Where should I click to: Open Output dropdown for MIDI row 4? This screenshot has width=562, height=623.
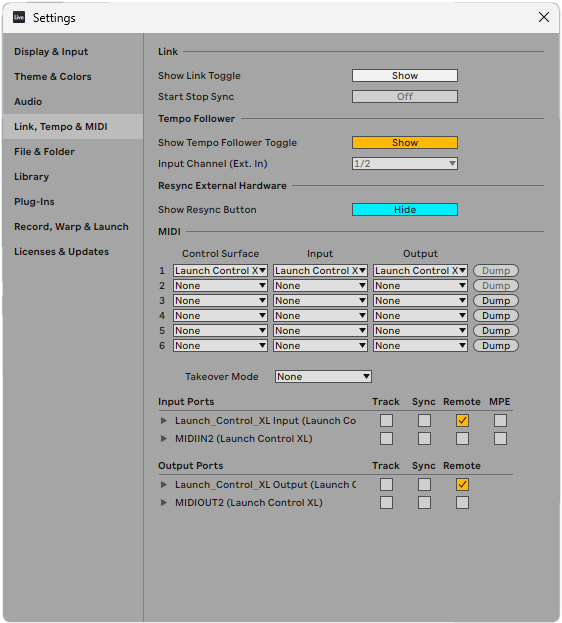click(x=420, y=316)
